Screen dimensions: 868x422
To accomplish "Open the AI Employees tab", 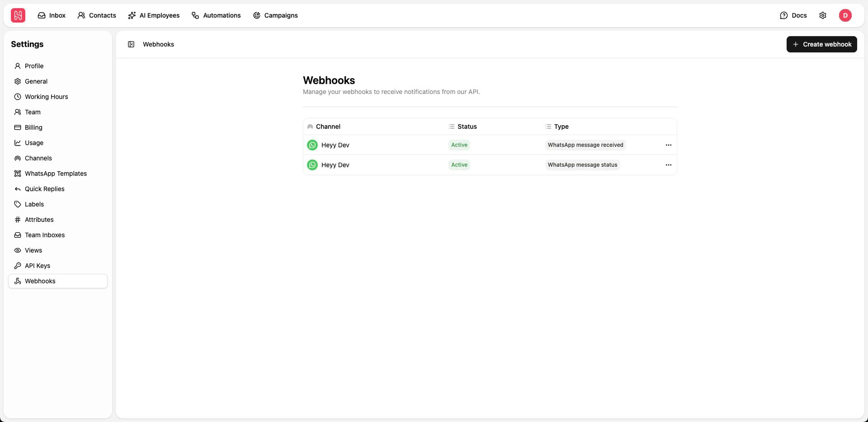I will [154, 15].
